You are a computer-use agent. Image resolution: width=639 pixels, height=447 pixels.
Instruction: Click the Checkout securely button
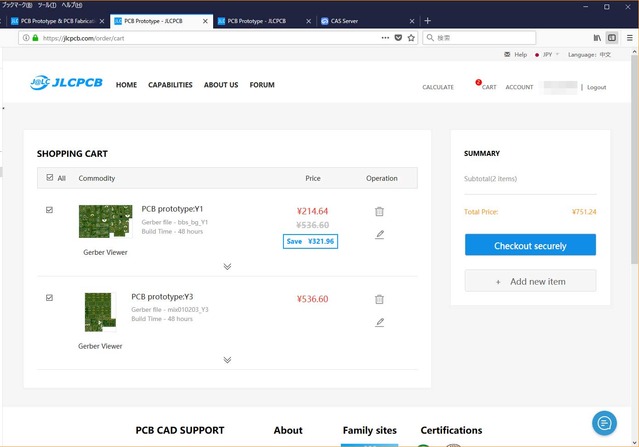click(530, 245)
